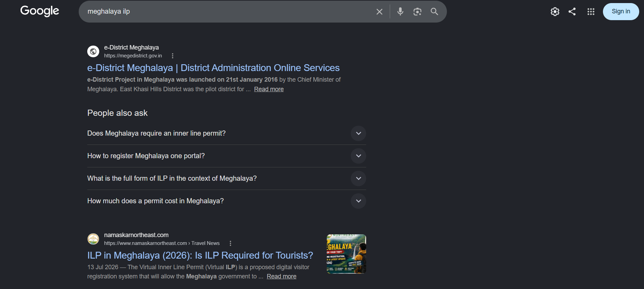
Task: Click Read more on e-District Meghalaya snippet
Action: (269, 89)
